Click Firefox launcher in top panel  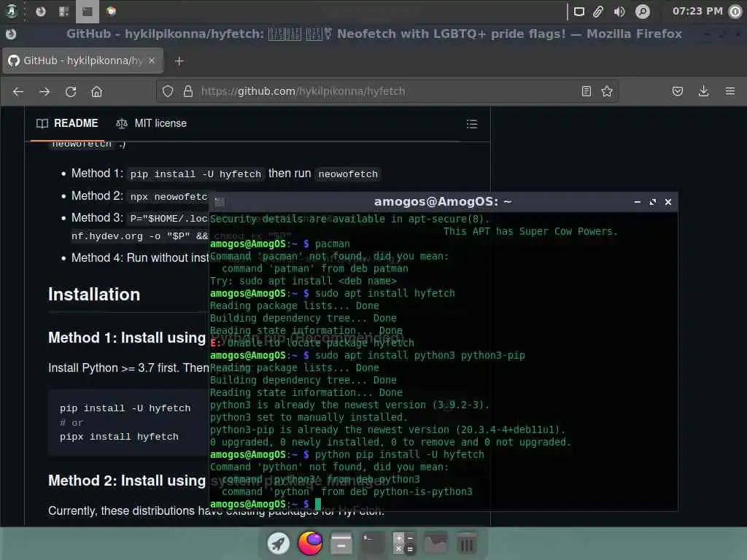41,11
